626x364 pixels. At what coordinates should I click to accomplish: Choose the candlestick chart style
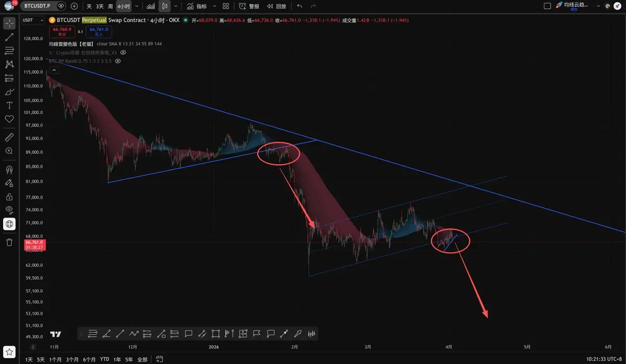165,6
